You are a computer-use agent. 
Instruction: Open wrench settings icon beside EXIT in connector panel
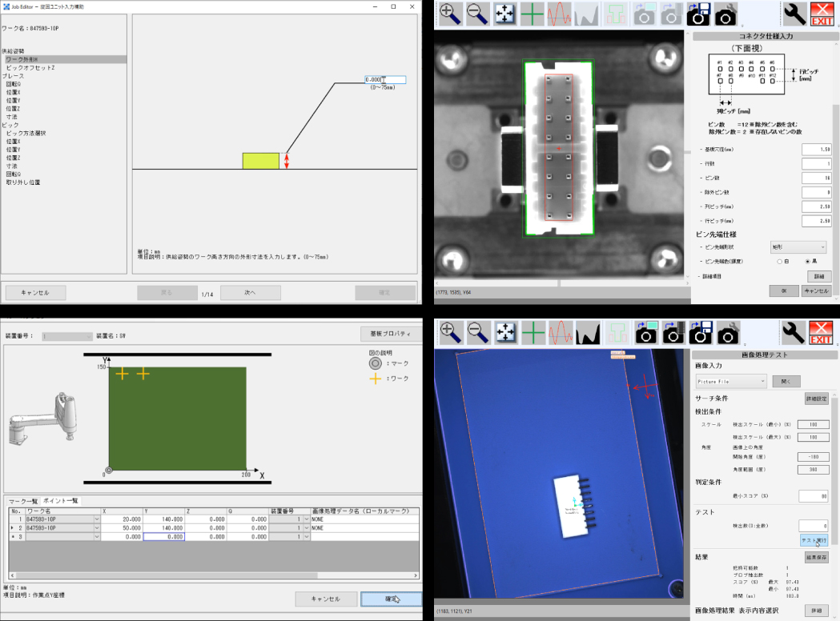pos(794,14)
